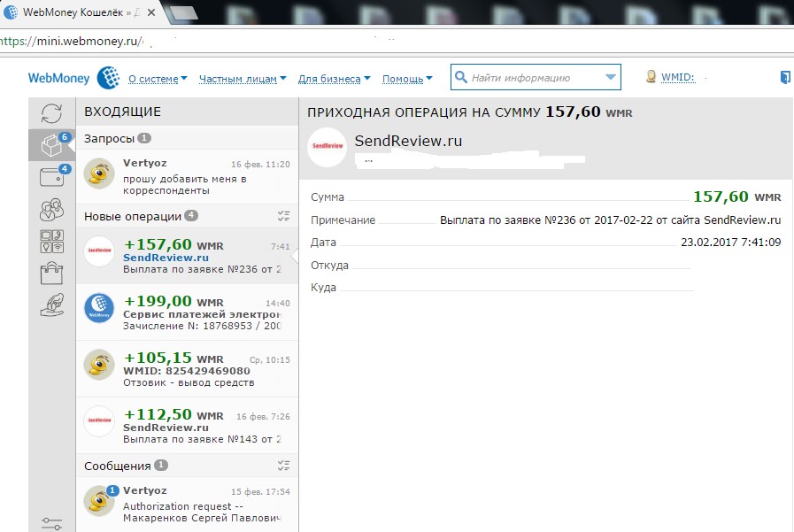794x532 pixels.
Task: Open the settings sliders icon at sidebar bottom
Action: click(51, 523)
